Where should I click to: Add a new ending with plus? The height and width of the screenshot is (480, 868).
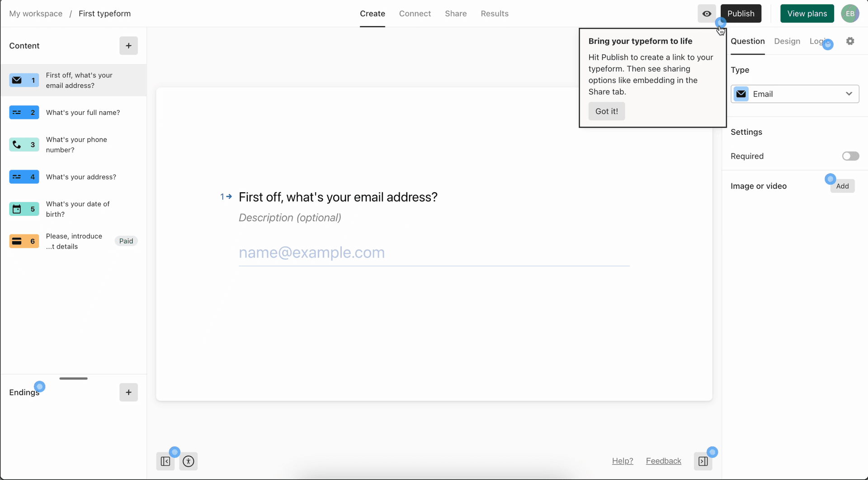click(128, 392)
